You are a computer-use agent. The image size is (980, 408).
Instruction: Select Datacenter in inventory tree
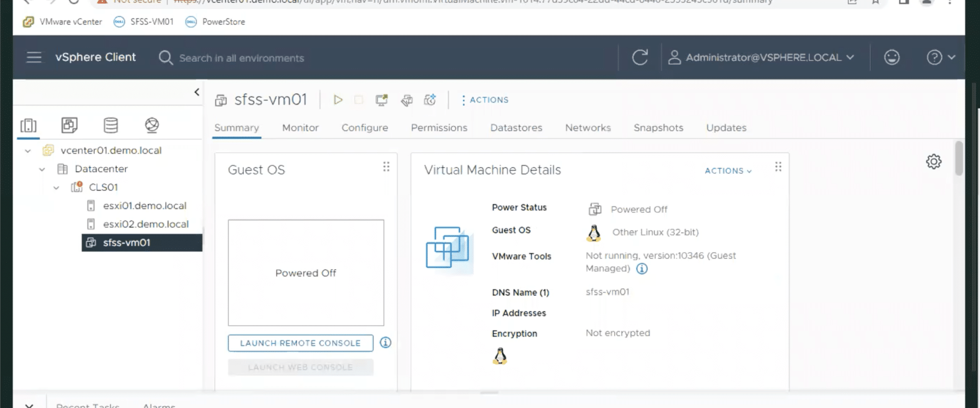click(x=101, y=169)
